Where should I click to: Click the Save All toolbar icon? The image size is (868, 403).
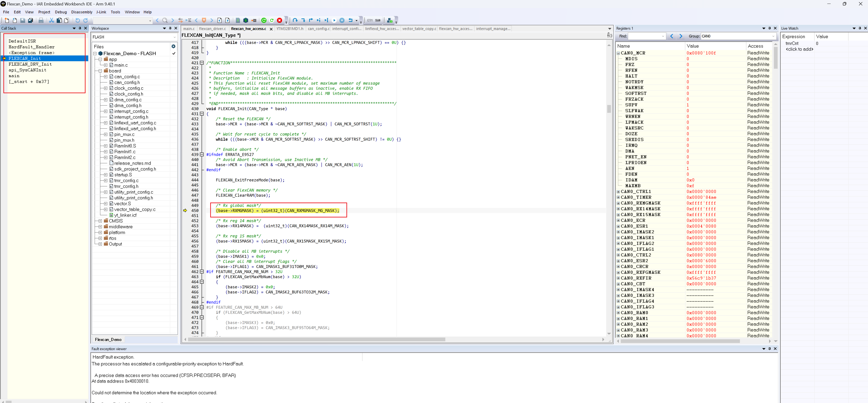tap(30, 21)
